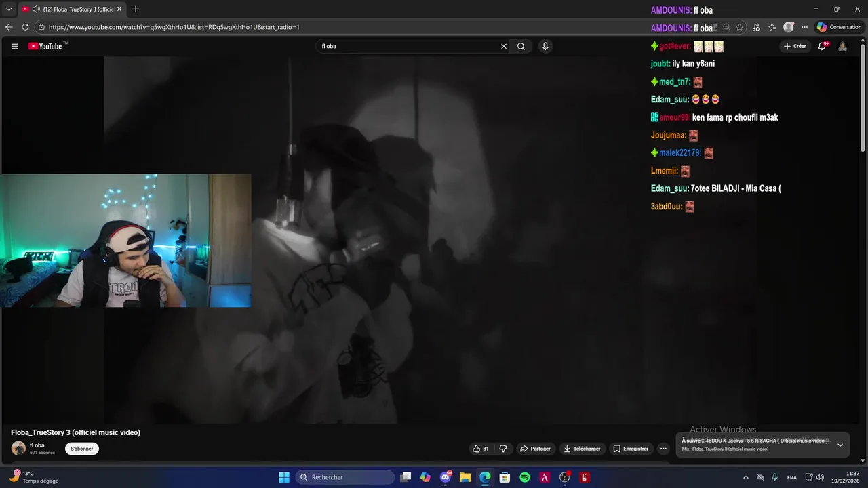868x488 pixels.
Task: Open Edge settings and more menu
Action: coord(804,27)
